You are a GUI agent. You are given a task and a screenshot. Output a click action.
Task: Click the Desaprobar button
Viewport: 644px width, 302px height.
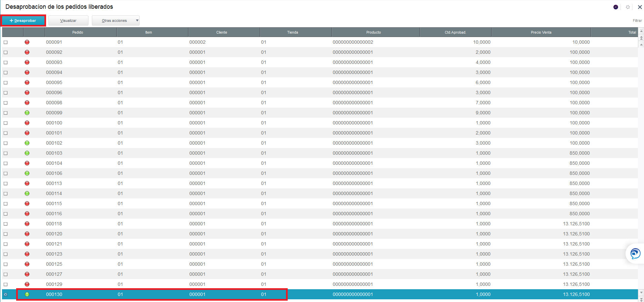[x=23, y=21]
